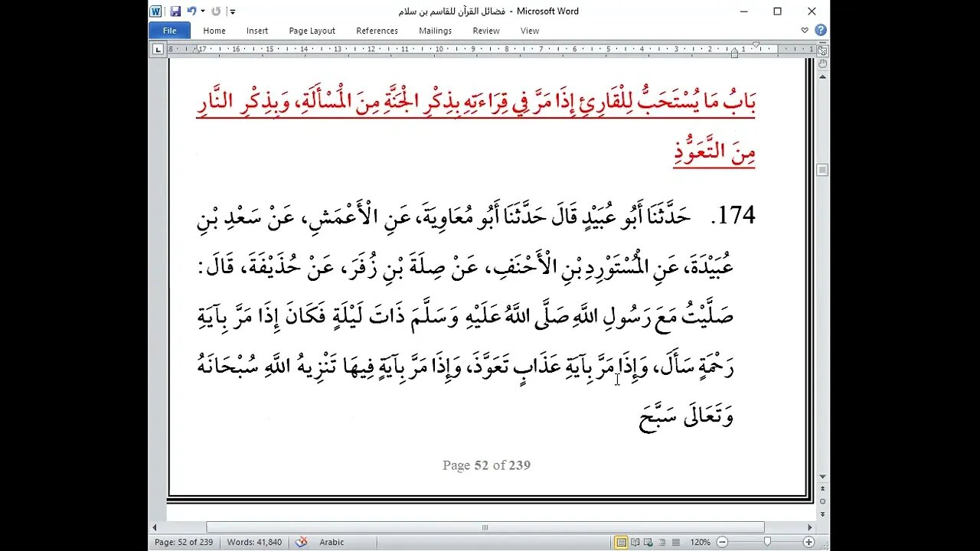The width and height of the screenshot is (980, 551).
Task: Save the document with the floppy icon
Action: tap(175, 11)
